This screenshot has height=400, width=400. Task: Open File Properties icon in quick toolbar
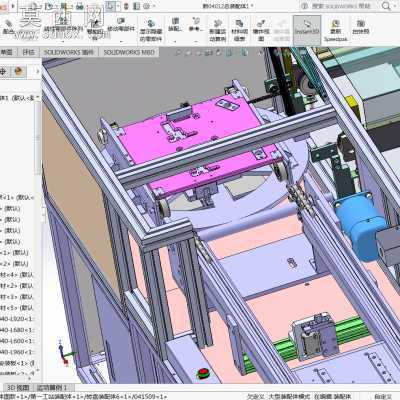tap(136, 6)
